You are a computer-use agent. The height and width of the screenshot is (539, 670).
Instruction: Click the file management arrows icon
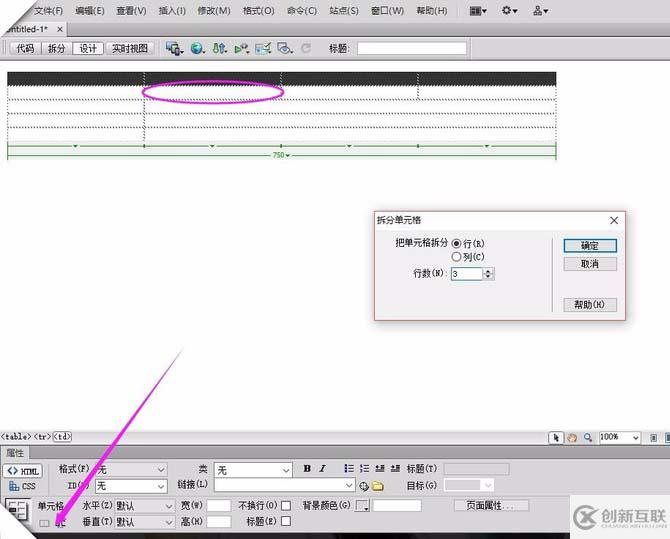tap(220, 48)
